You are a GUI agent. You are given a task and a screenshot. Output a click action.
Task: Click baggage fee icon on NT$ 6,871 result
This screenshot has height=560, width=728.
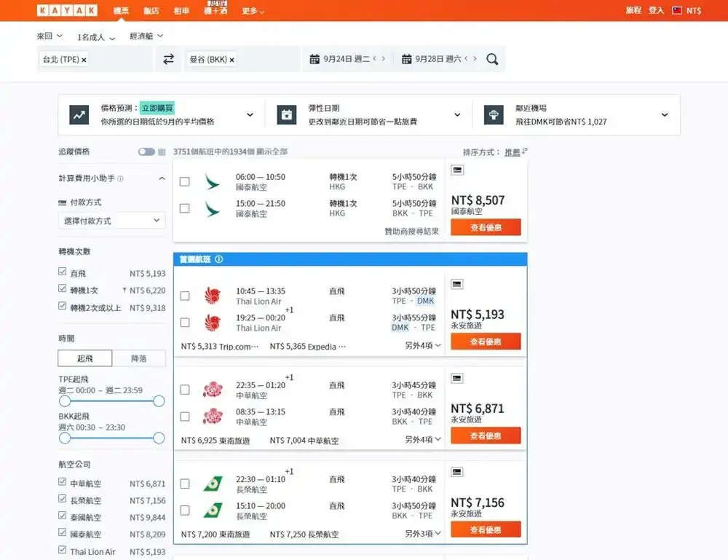click(457, 379)
